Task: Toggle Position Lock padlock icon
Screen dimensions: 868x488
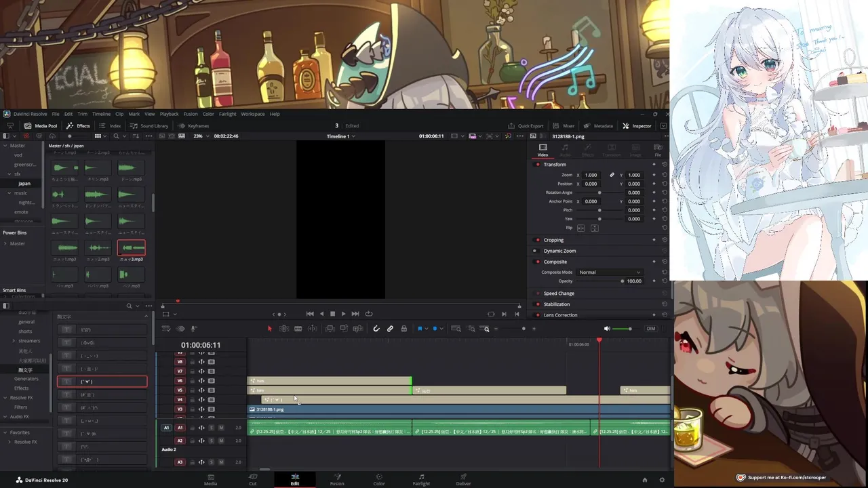Action: 403,329
